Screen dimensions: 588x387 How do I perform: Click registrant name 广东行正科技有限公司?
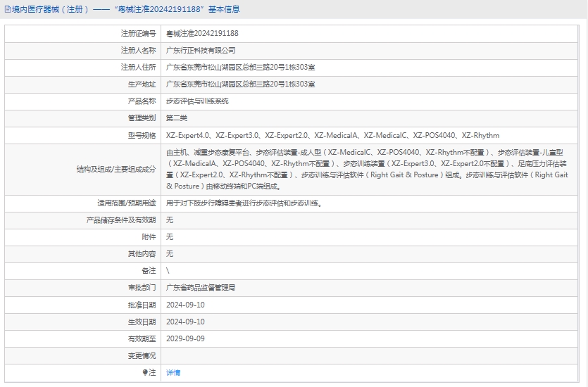(x=201, y=50)
